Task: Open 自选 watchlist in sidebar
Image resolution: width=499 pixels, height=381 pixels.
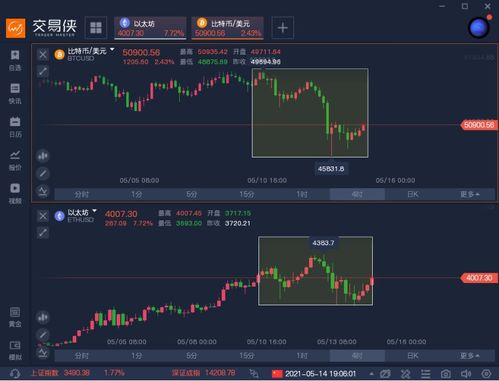Action: click(15, 61)
